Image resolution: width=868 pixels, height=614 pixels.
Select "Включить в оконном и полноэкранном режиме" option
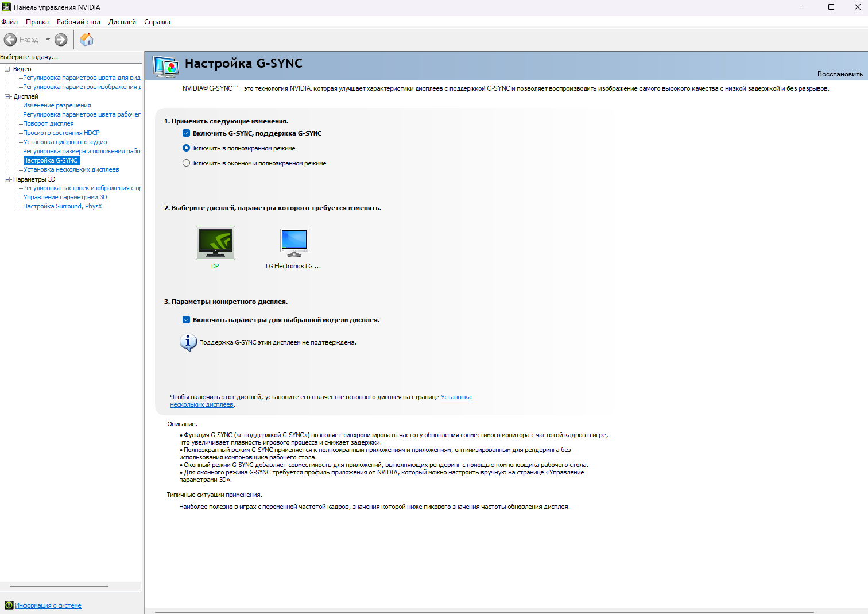tap(186, 163)
